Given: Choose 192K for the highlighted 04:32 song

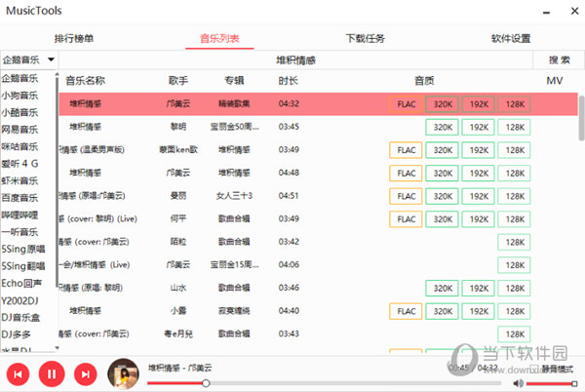Looking at the screenshot, I should 479,104.
